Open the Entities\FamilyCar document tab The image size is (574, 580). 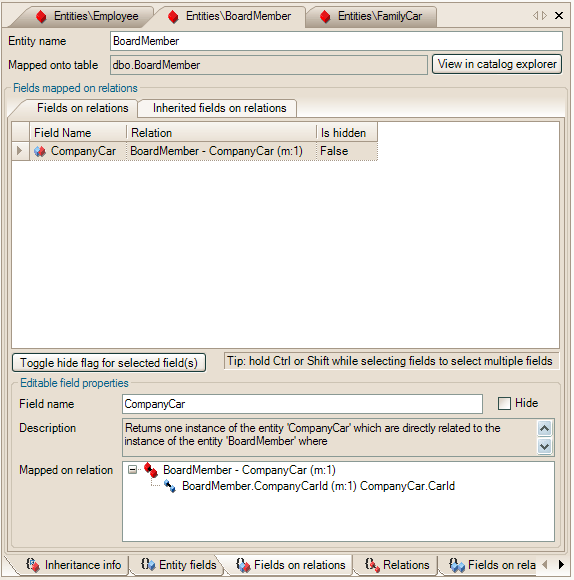(x=373, y=16)
